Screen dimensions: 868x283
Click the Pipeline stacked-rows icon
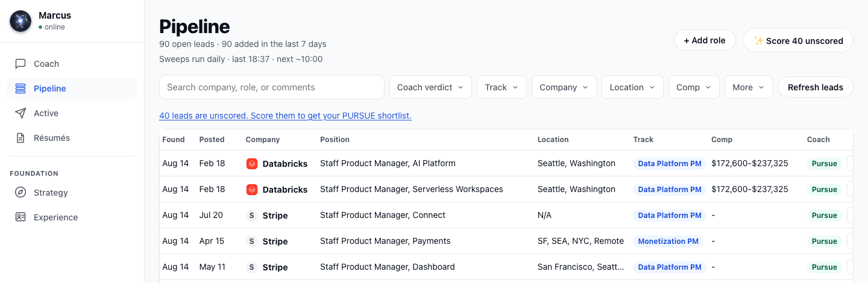coord(20,89)
